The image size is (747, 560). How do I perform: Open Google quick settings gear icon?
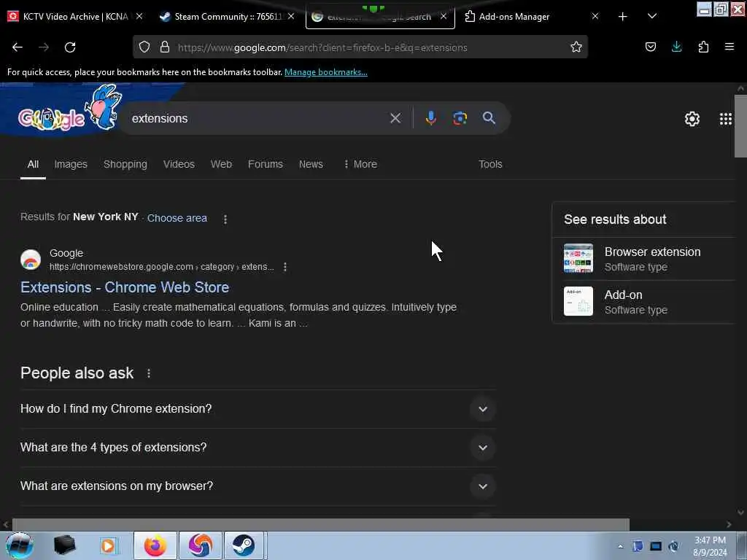coord(692,119)
